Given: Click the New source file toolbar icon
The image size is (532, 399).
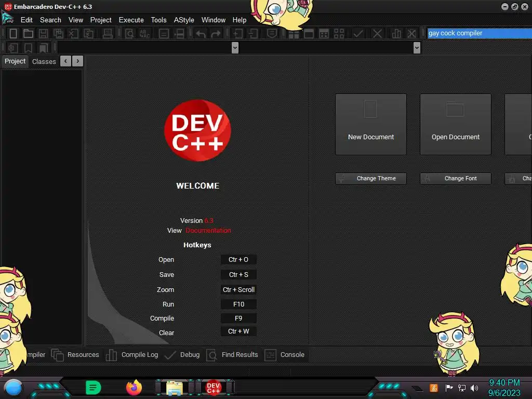Looking at the screenshot, I should tap(13, 33).
